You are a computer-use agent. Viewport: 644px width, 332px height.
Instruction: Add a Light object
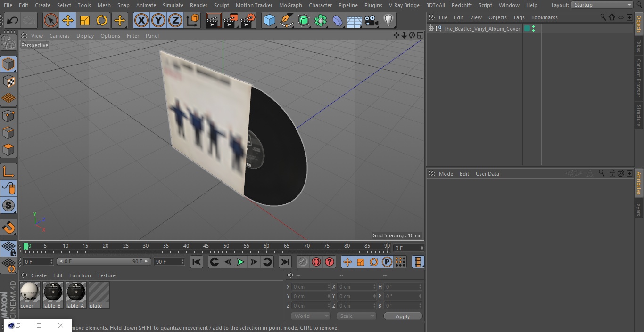click(388, 21)
